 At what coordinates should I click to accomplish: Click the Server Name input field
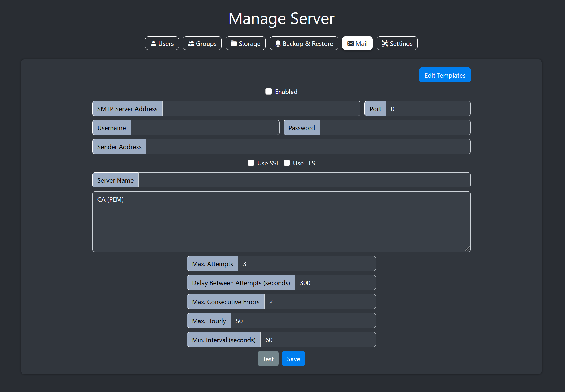click(304, 180)
